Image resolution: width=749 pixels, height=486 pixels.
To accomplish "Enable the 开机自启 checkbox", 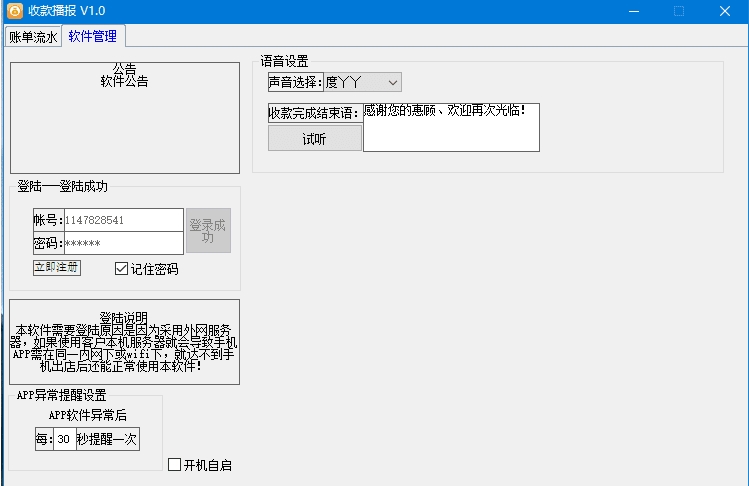I will pos(175,465).
